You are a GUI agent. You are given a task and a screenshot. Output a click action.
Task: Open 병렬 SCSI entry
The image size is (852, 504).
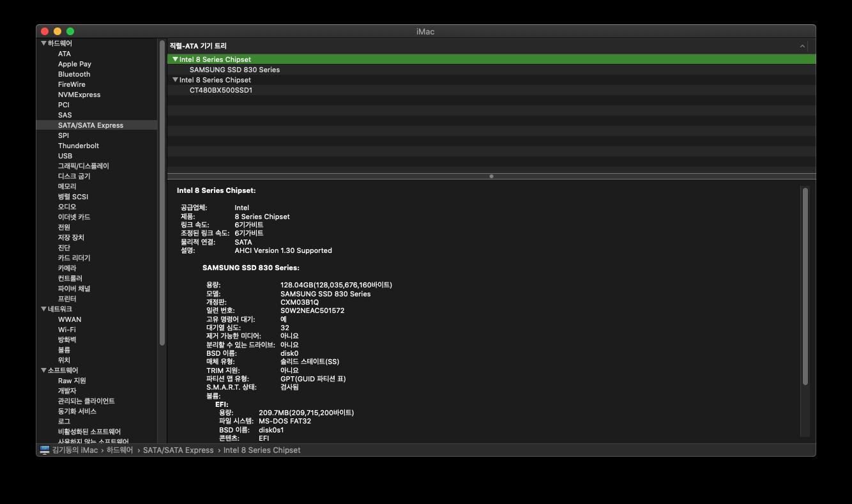(73, 197)
